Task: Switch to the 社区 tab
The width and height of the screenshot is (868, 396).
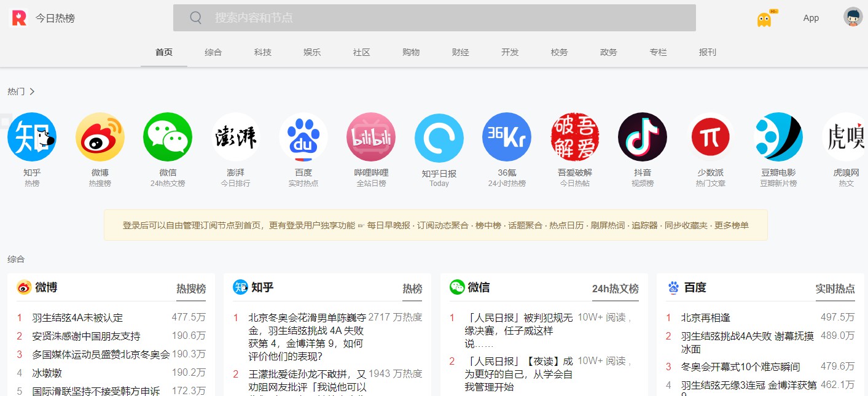Action: (x=362, y=52)
